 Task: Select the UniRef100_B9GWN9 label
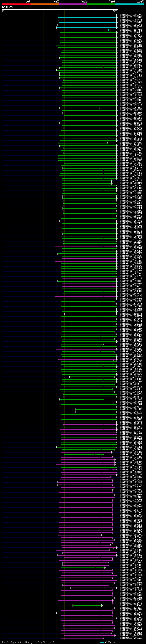pyautogui.click(x=131, y=22)
